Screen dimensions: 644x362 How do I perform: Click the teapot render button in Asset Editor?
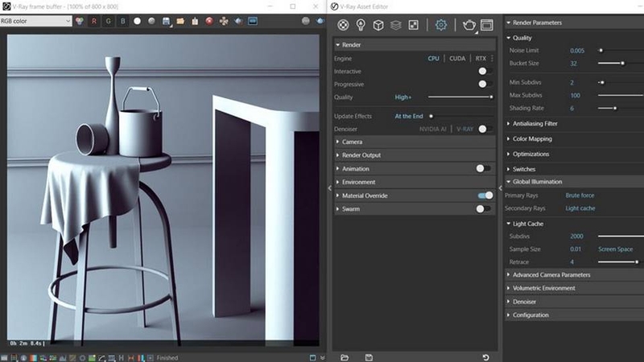coord(469,25)
